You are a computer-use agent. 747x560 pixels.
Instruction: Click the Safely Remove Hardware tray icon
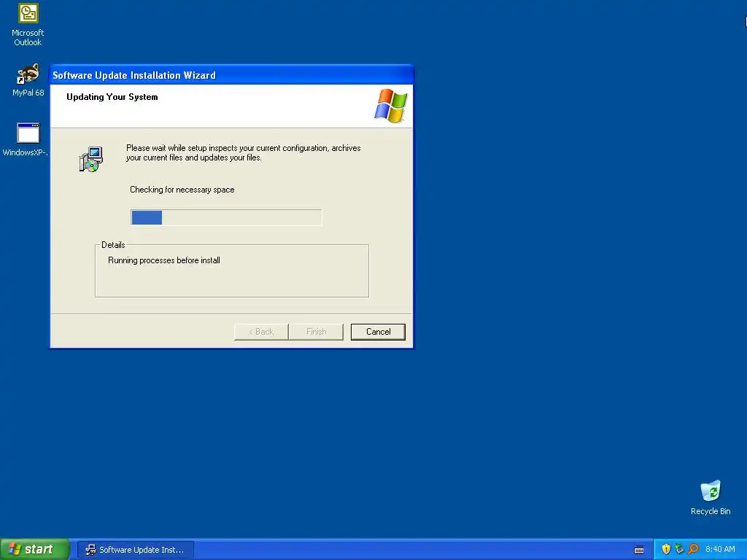679,549
